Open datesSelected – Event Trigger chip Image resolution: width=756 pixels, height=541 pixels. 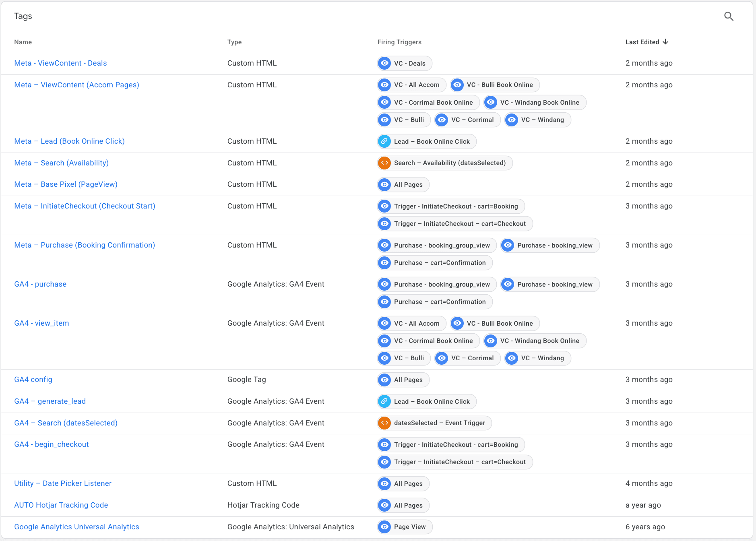click(x=434, y=423)
